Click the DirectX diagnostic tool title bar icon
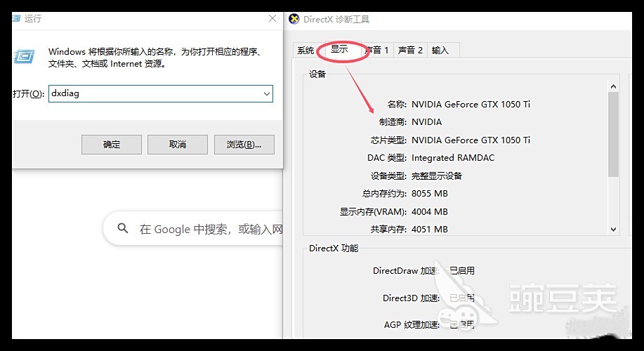This screenshot has width=644, height=351. (295, 19)
